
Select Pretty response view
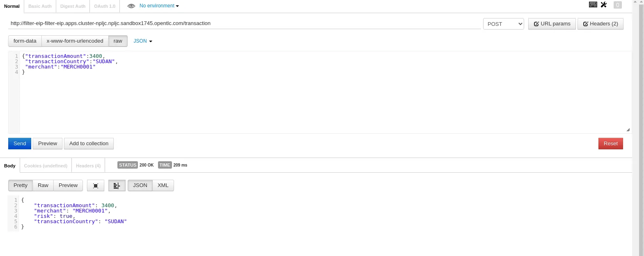coord(21,185)
